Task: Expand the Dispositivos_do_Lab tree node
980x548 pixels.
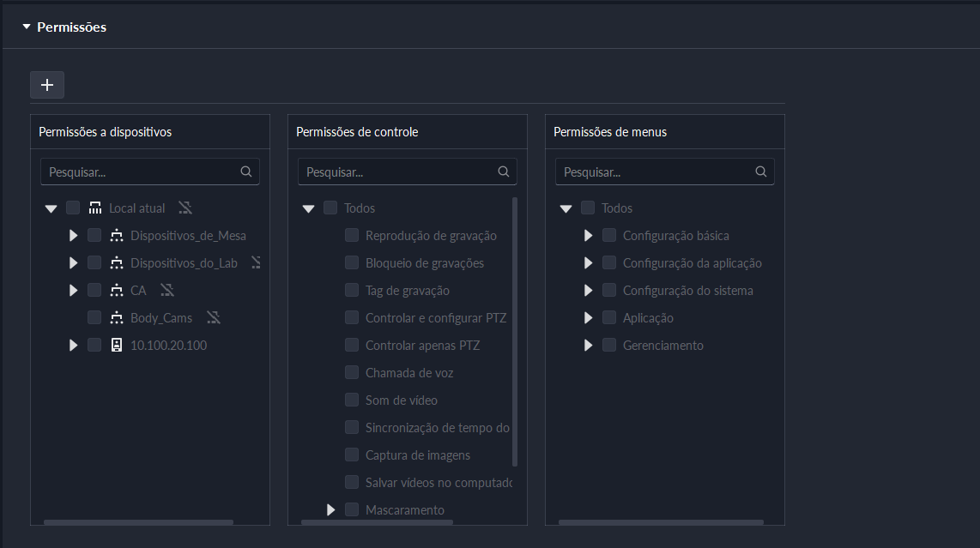Action: pos(73,263)
